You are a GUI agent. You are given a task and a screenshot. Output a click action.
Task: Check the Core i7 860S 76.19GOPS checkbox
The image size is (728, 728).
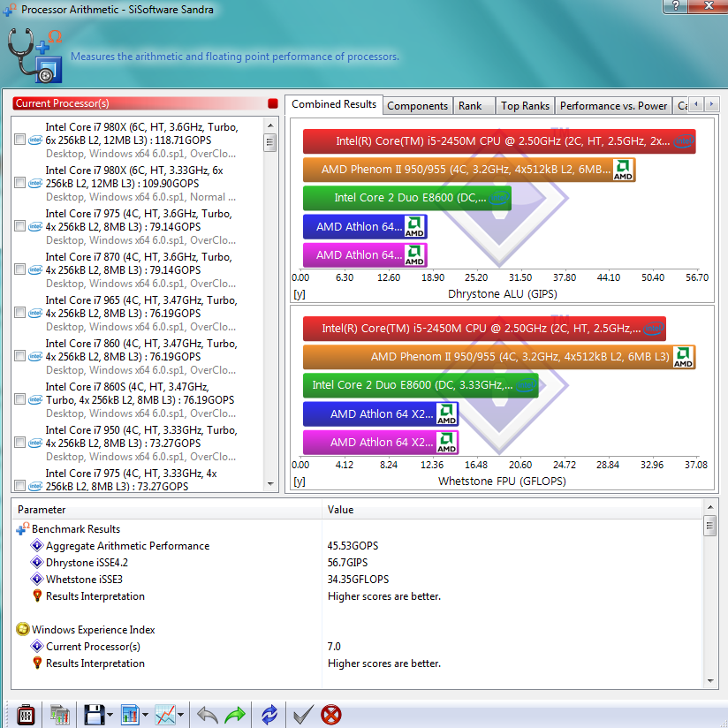pyautogui.click(x=19, y=398)
